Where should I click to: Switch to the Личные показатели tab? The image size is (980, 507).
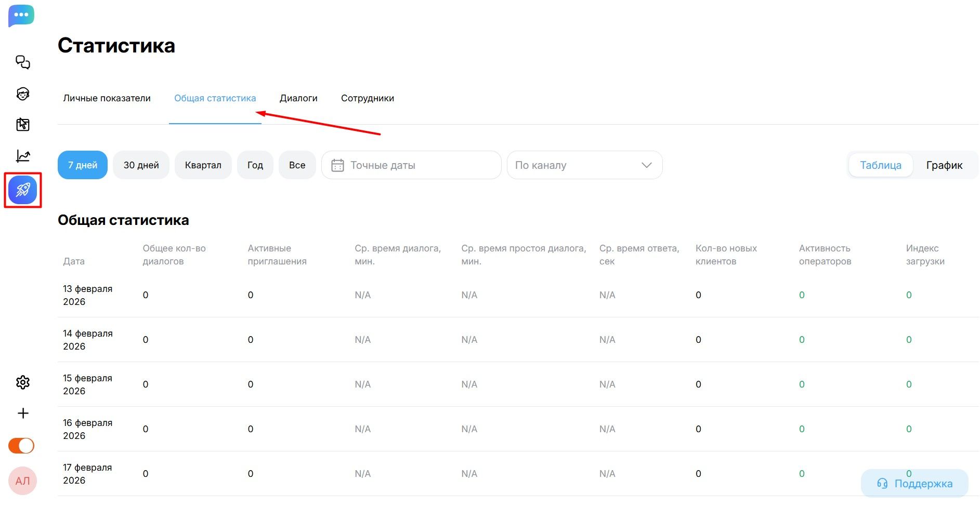coord(107,98)
